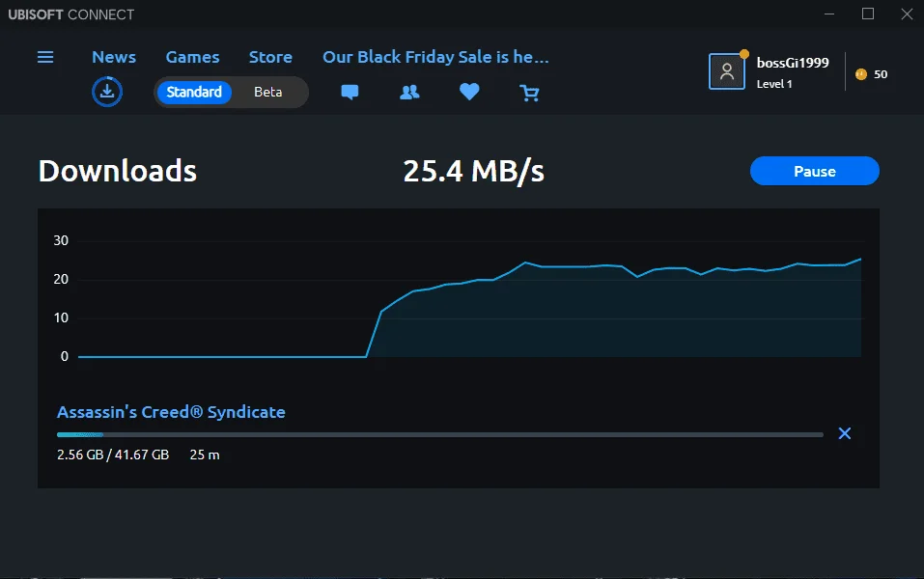Open the friends list icon
This screenshot has width=924, height=579.
click(409, 93)
